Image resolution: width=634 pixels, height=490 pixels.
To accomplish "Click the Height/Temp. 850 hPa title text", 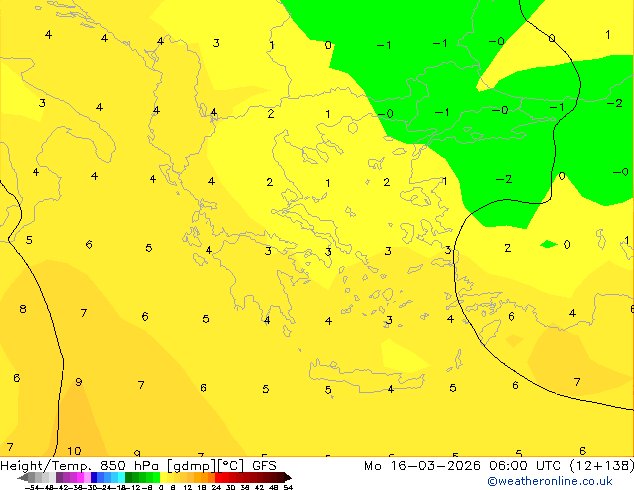I will click(80, 466).
